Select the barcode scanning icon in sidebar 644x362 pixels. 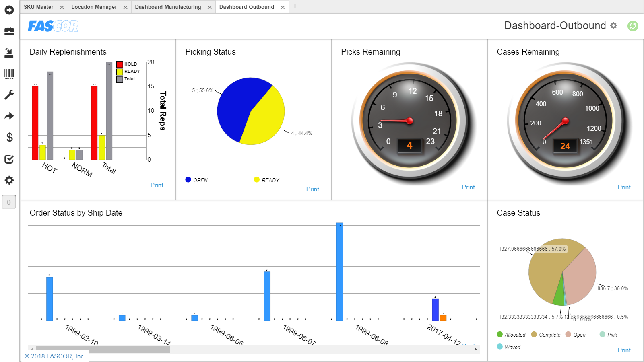pos(9,74)
